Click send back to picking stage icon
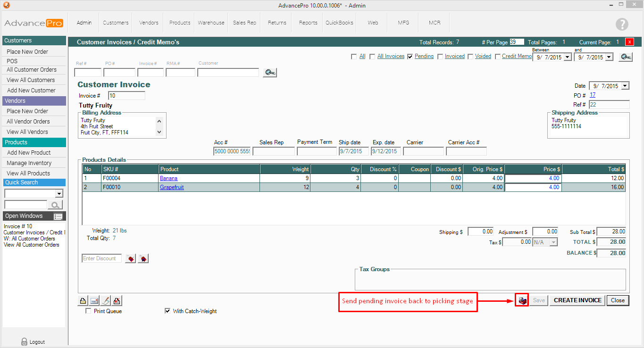The height and width of the screenshot is (348, 644). [522, 300]
